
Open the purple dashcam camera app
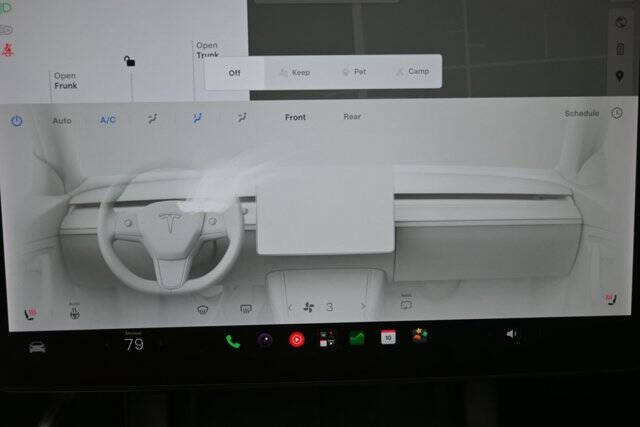click(265, 340)
